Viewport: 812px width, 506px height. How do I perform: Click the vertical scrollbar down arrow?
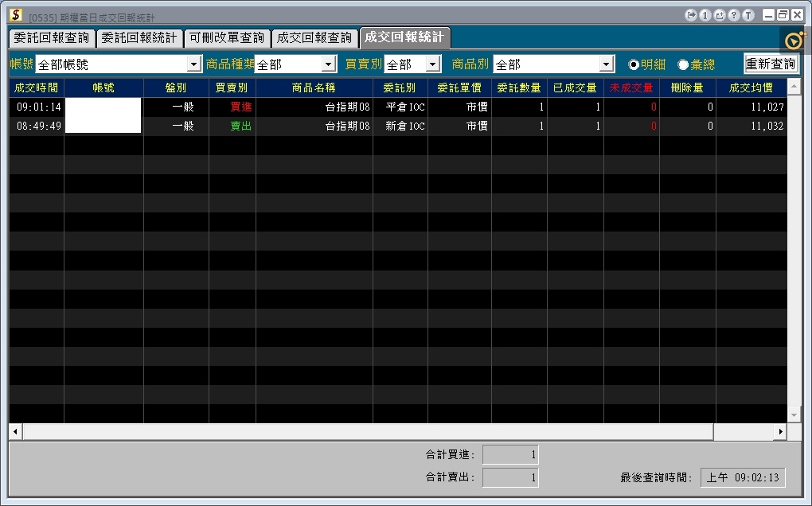pos(794,415)
